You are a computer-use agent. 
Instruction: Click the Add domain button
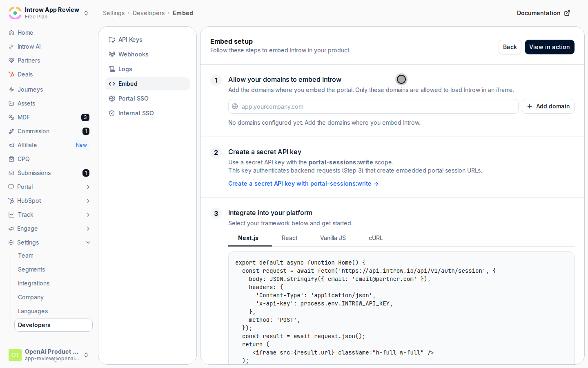[x=548, y=106]
